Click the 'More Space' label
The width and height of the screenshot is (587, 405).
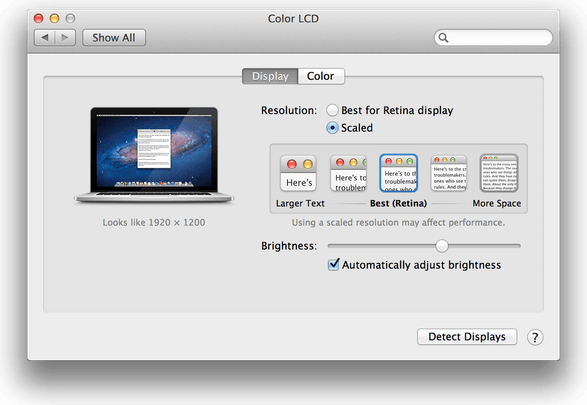pyautogui.click(x=497, y=203)
